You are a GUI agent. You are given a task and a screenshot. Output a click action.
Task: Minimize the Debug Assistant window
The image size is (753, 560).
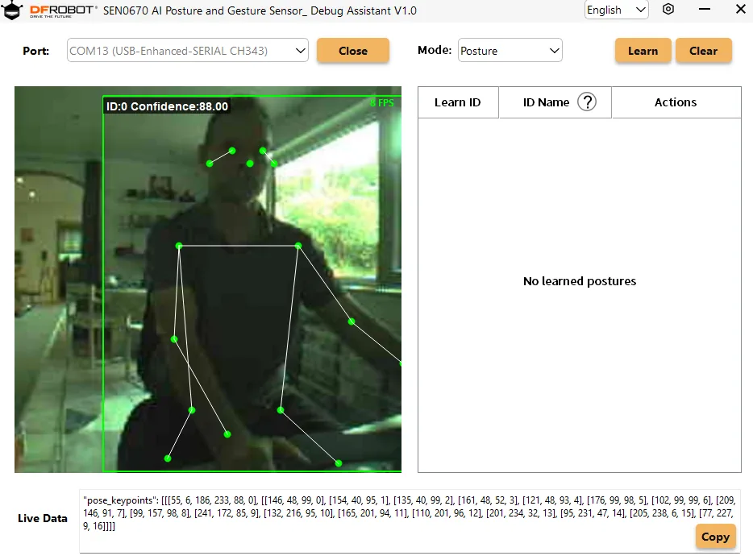tap(705, 9)
